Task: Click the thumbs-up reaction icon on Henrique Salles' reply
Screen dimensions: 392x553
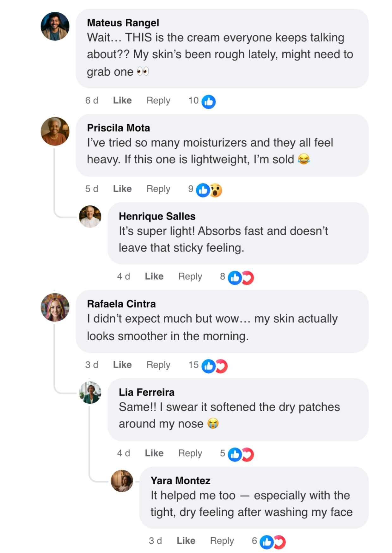Action: click(235, 278)
